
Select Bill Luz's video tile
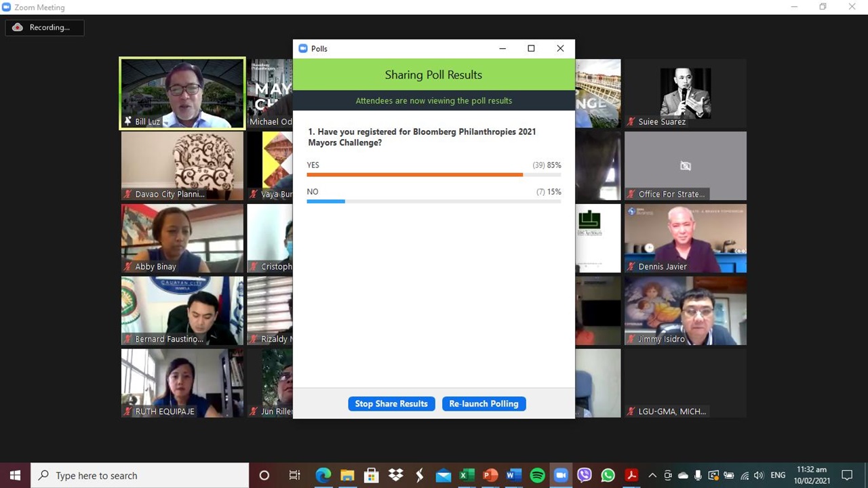point(182,93)
